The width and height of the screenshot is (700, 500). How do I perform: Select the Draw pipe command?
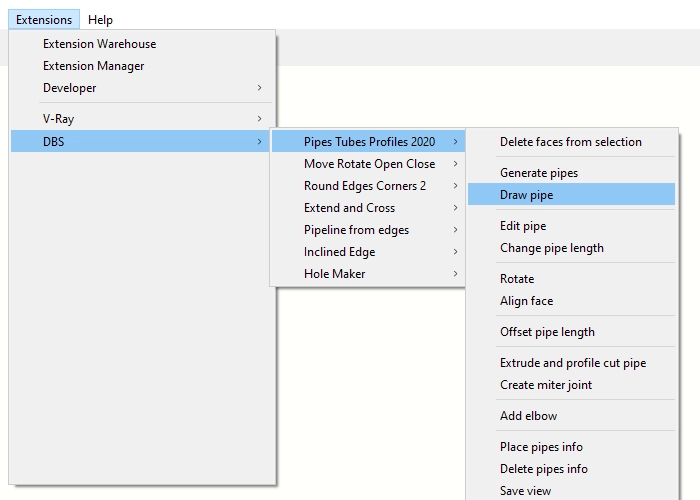point(571,194)
